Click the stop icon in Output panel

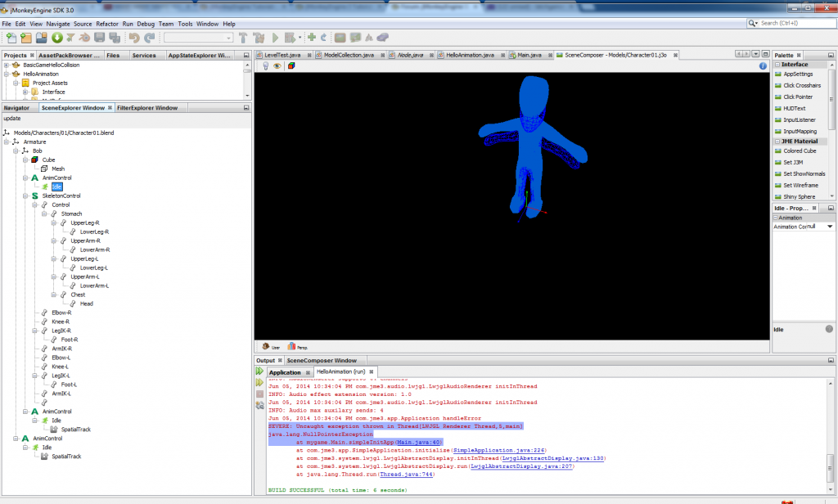click(x=259, y=394)
